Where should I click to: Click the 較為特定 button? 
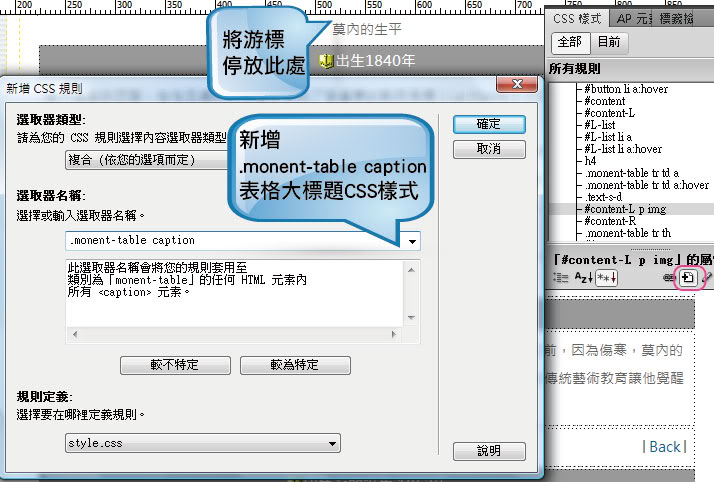click(x=295, y=364)
